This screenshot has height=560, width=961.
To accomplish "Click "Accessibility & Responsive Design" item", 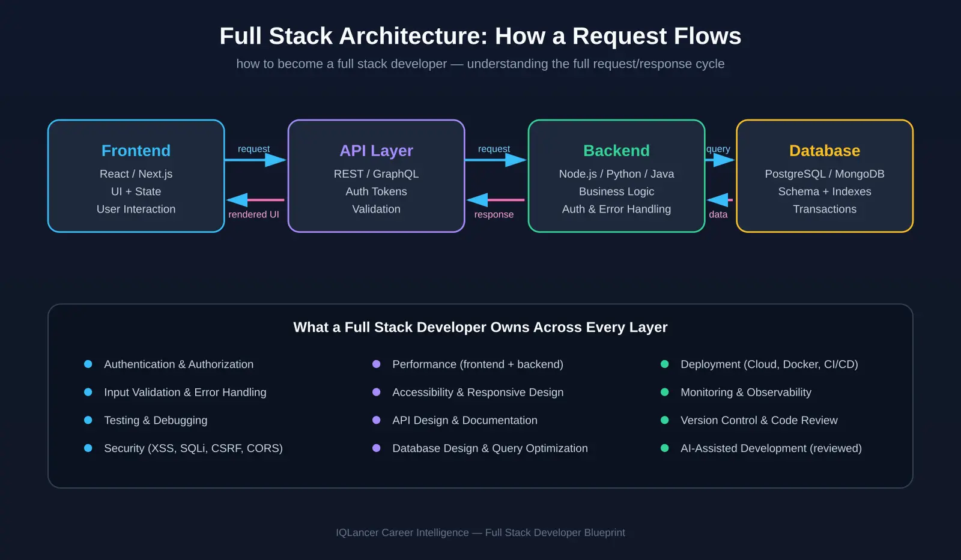I will pyautogui.click(x=478, y=393).
